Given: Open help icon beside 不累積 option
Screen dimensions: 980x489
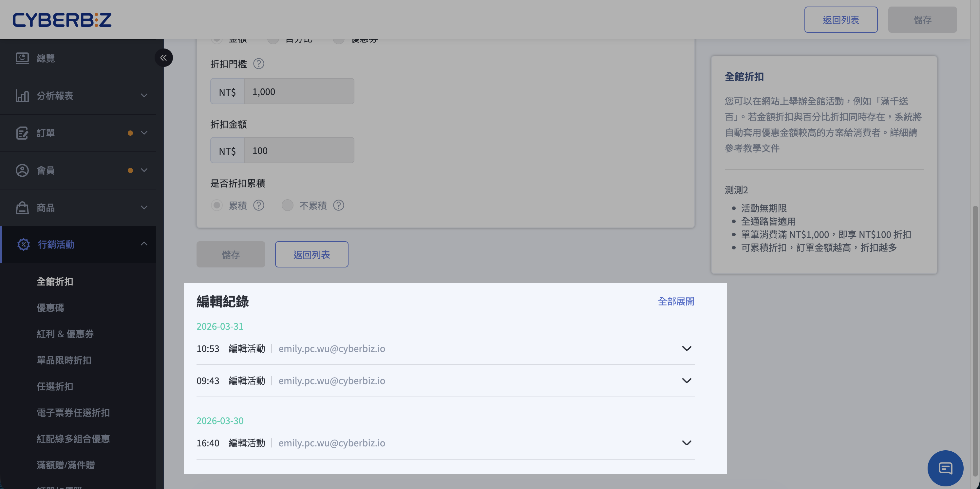Looking at the screenshot, I should pyautogui.click(x=339, y=205).
